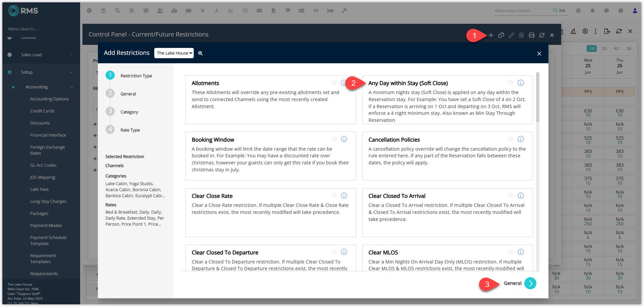Open info icon on Clear MLOS card
The height and width of the screenshot is (307, 644).
pyautogui.click(x=521, y=252)
